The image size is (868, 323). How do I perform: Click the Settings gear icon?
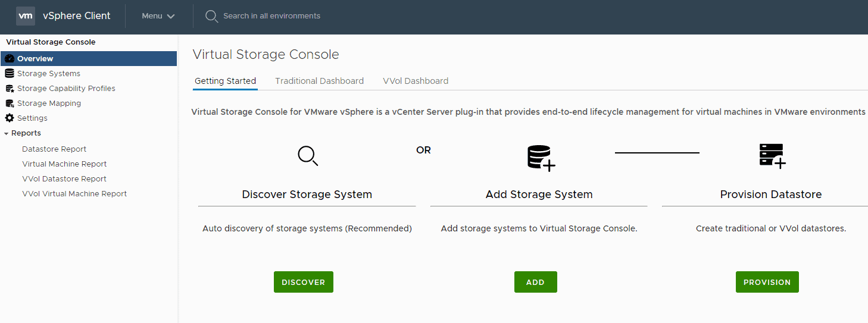coord(10,118)
